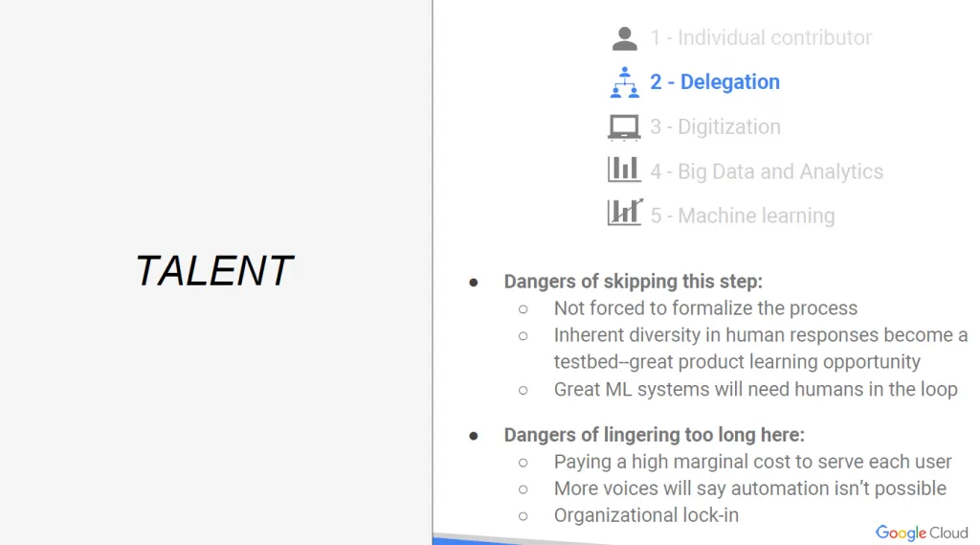Select the '5 - Machine learning' step
The image size is (980, 545).
click(743, 216)
